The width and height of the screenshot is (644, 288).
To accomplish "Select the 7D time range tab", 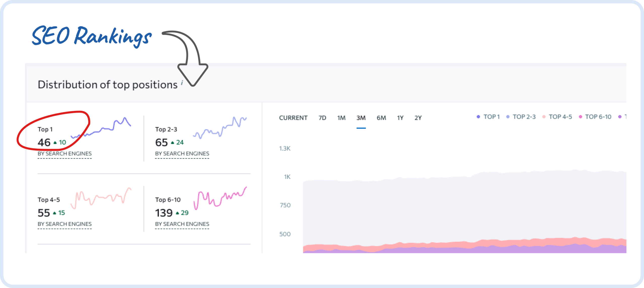I will [x=322, y=118].
